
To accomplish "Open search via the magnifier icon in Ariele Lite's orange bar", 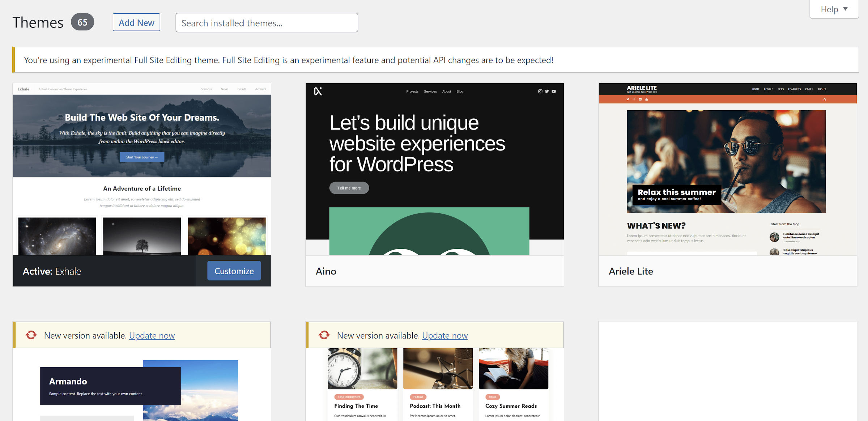I will [825, 99].
